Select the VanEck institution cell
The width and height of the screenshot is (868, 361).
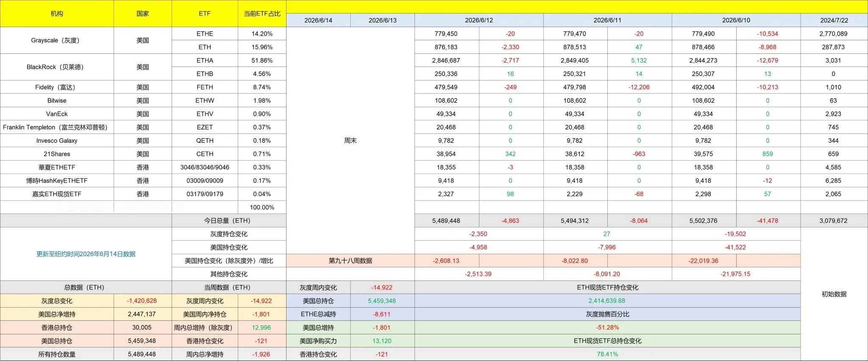pyautogui.click(x=57, y=114)
